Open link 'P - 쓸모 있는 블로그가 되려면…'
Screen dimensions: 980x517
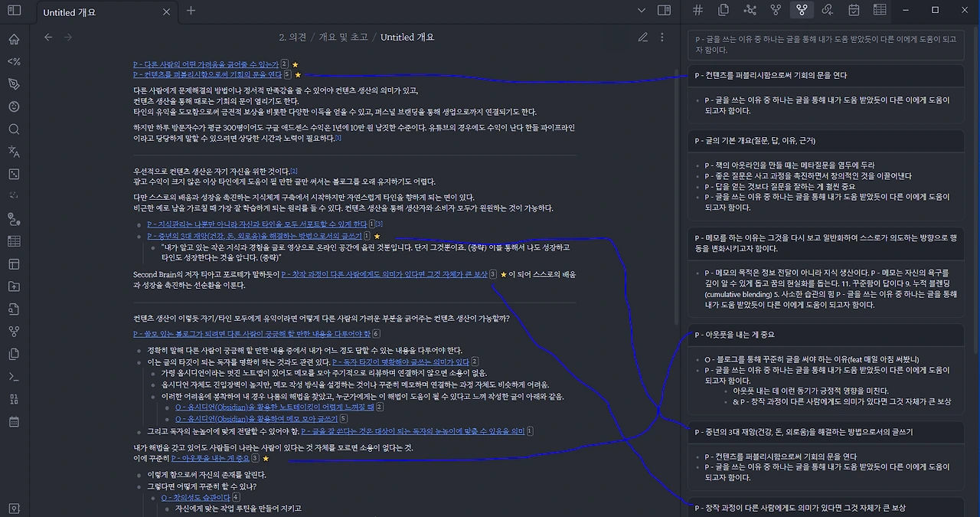tap(252, 334)
